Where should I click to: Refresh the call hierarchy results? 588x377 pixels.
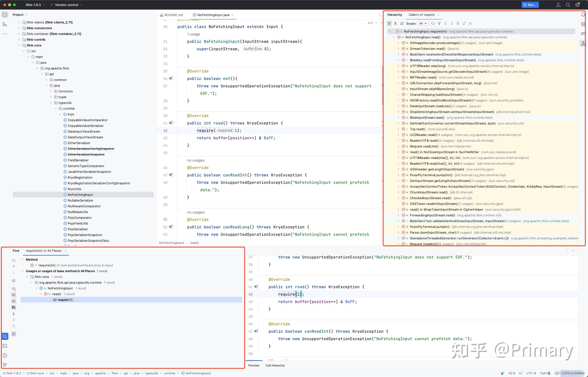[x=433, y=23]
